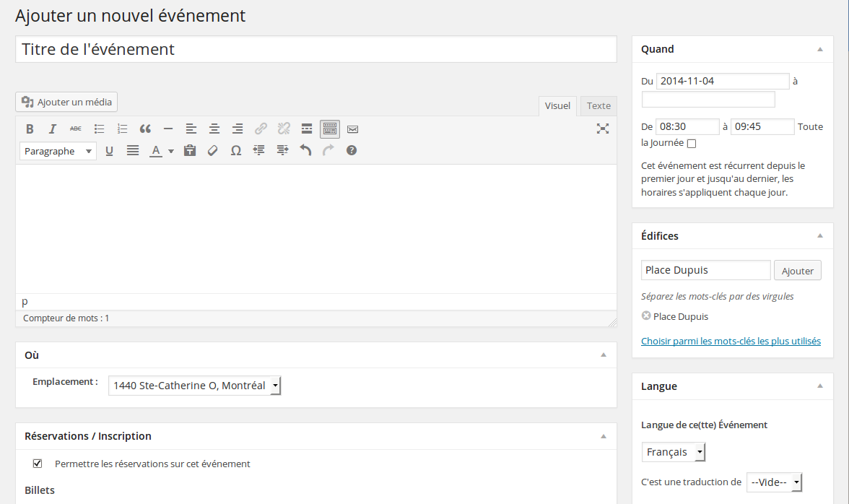
Task: Switch to the Texte editor tab
Action: pyautogui.click(x=598, y=106)
